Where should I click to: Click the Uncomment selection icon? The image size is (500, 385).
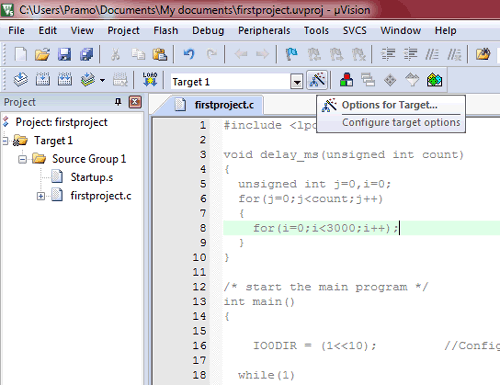click(454, 54)
